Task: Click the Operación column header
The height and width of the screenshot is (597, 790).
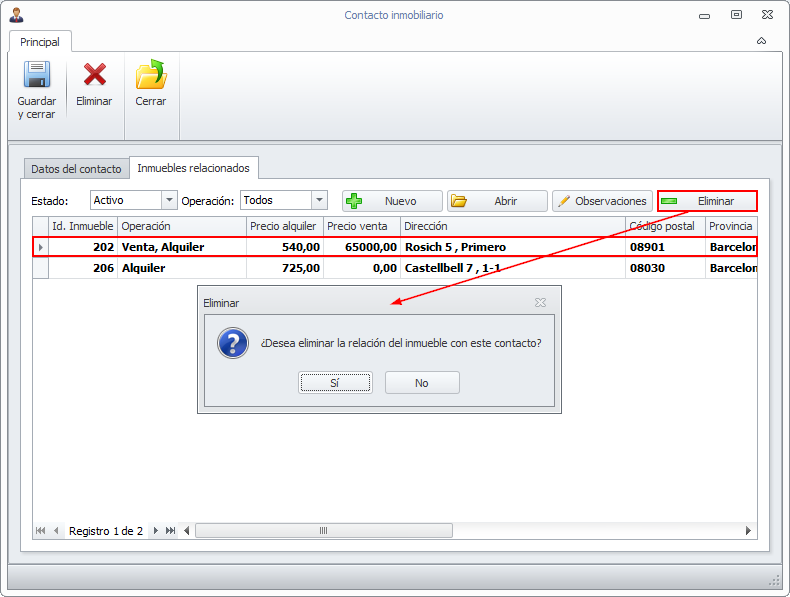Action: [182, 226]
